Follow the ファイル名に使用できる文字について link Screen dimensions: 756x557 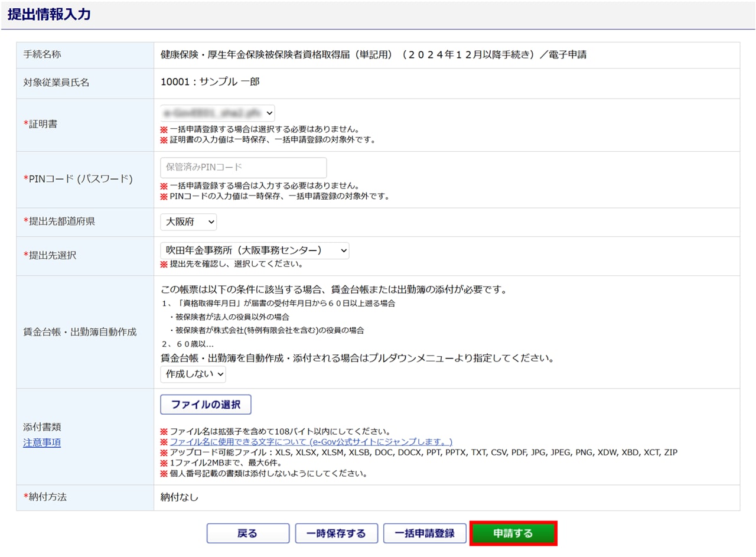311,442
